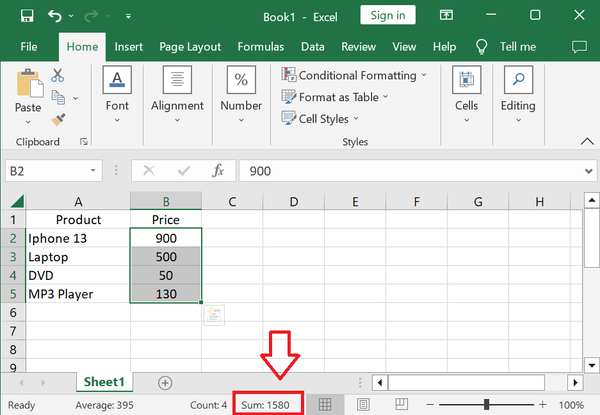Open Cell Styles gallery
Screen dimensions: 600x415
coord(320,119)
